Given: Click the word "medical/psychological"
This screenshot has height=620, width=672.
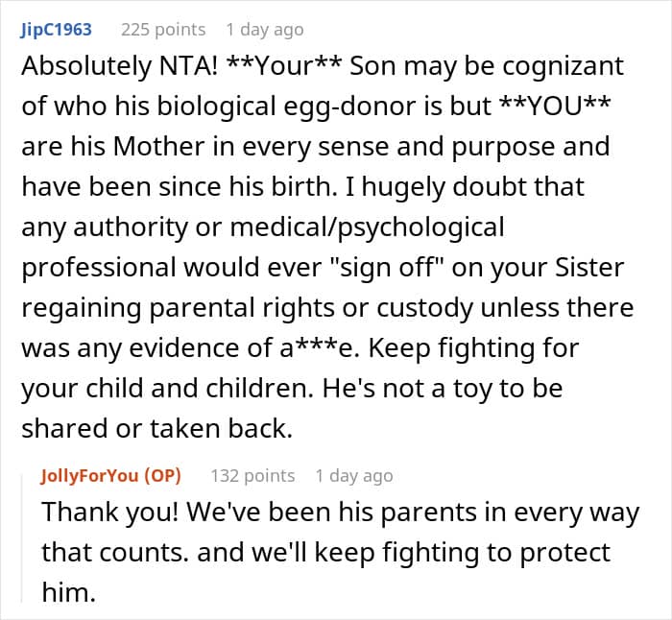Looking at the screenshot, I should (x=368, y=227).
